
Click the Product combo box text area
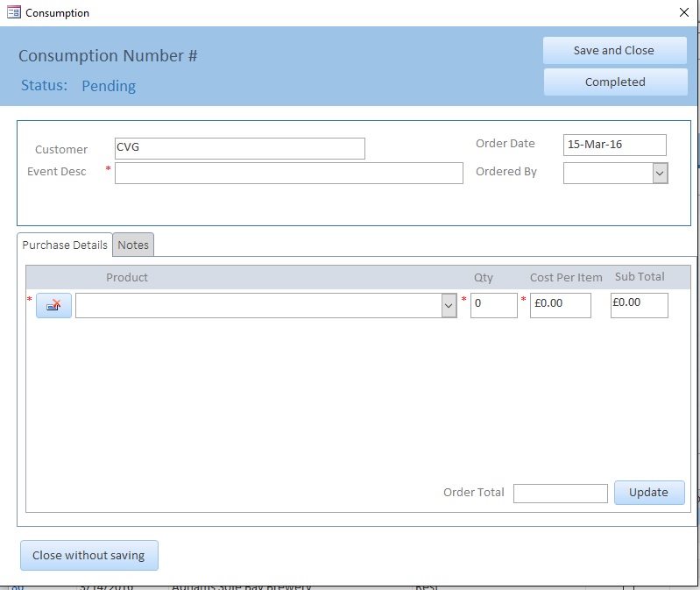(258, 306)
